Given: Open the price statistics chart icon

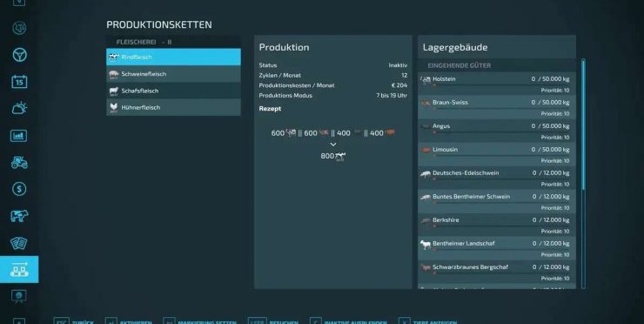Looking at the screenshot, I should (x=19, y=136).
